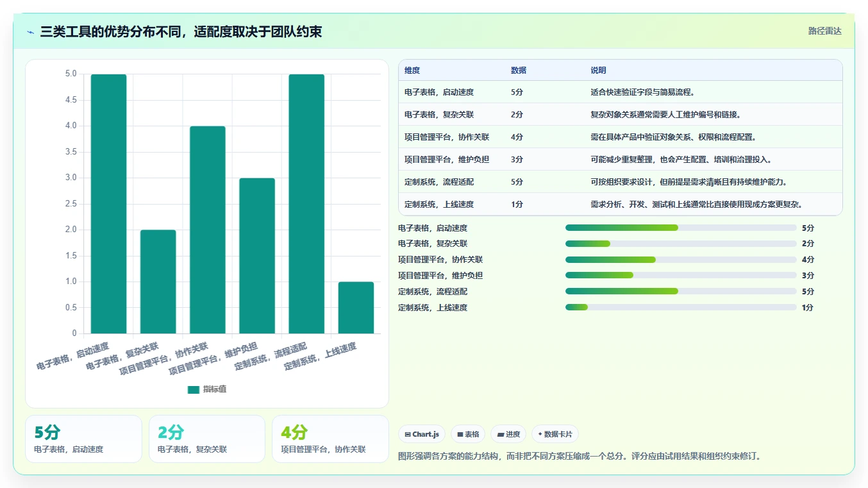Click the 维度 column header

(412, 71)
